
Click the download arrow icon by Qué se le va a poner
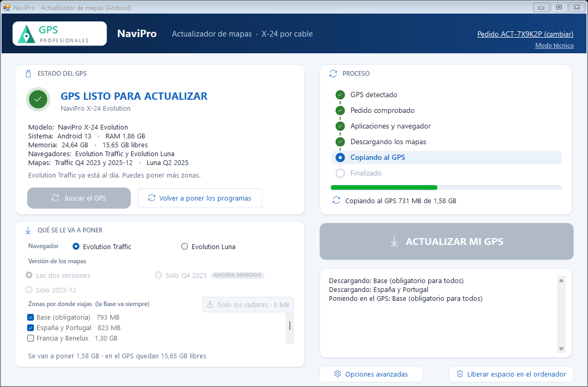[x=28, y=230]
